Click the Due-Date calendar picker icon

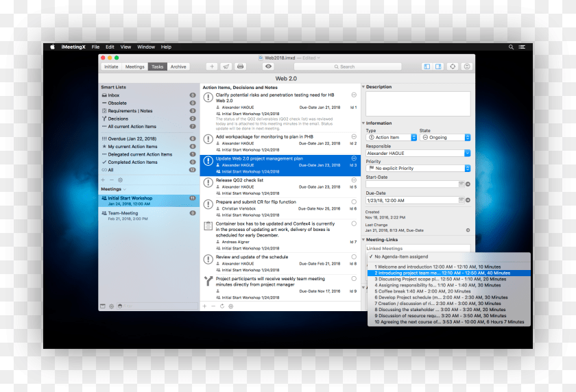coord(461,200)
